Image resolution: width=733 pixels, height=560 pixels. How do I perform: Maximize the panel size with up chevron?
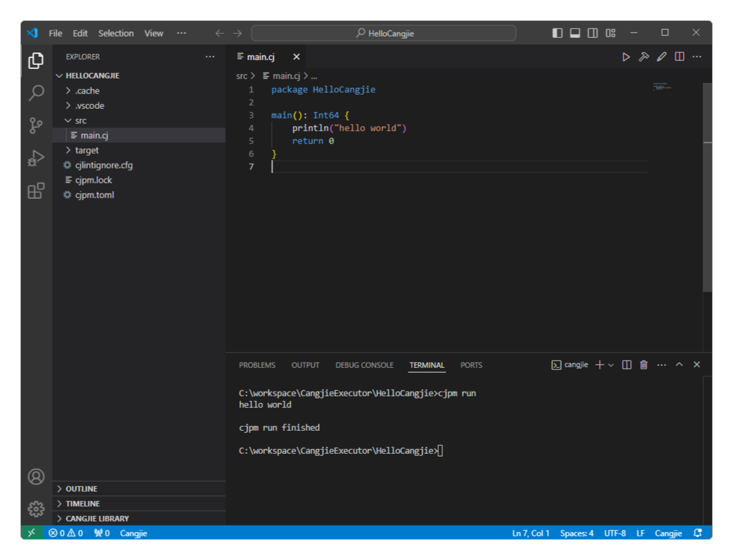[679, 365]
